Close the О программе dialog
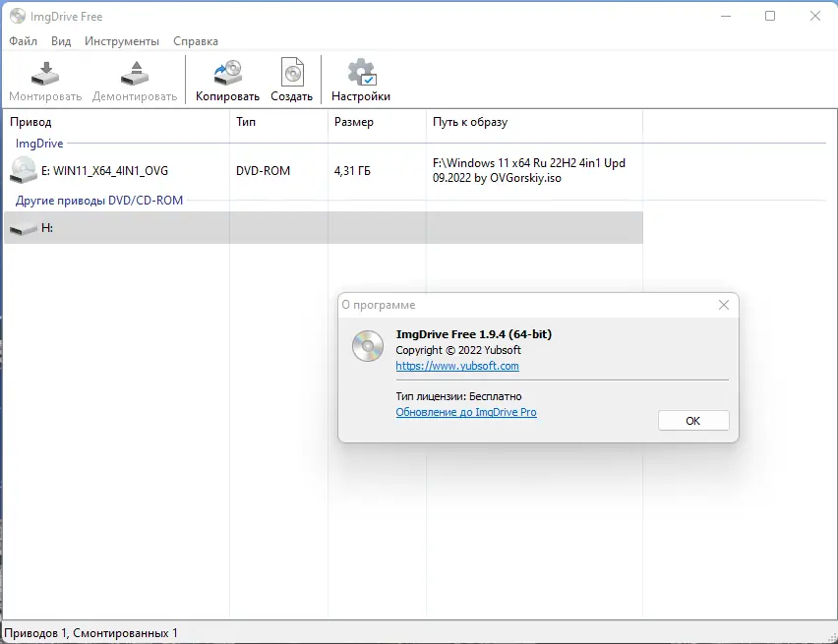This screenshot has height=644, width=838. [x=724, y=305]
